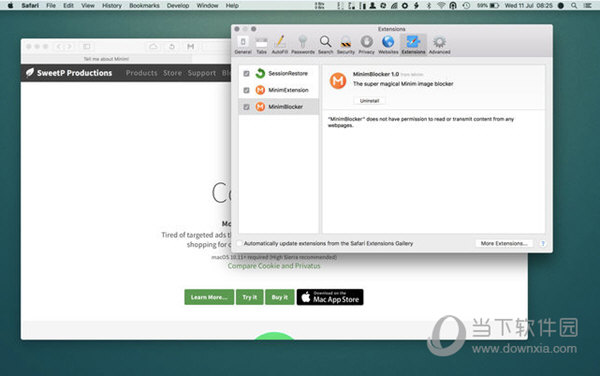Click the More Extensions button
The width and height of the screenshot is (600, 376).
tap(504, 243)
